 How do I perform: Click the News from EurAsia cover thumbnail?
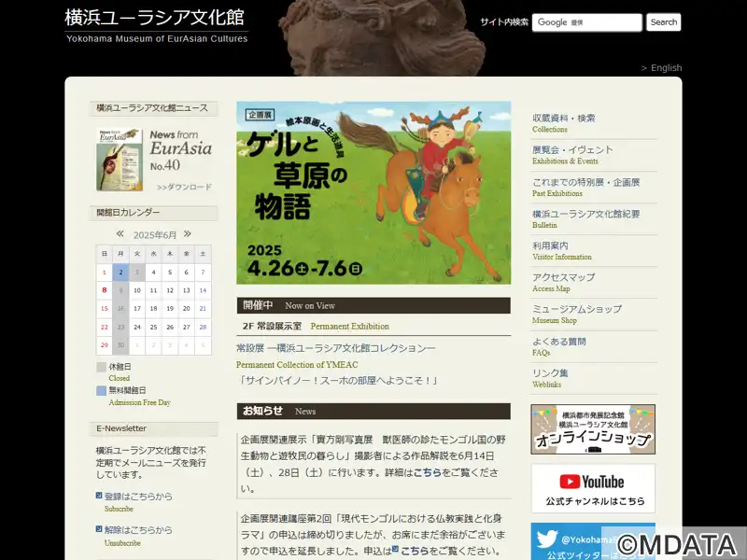tap(120, 160)
